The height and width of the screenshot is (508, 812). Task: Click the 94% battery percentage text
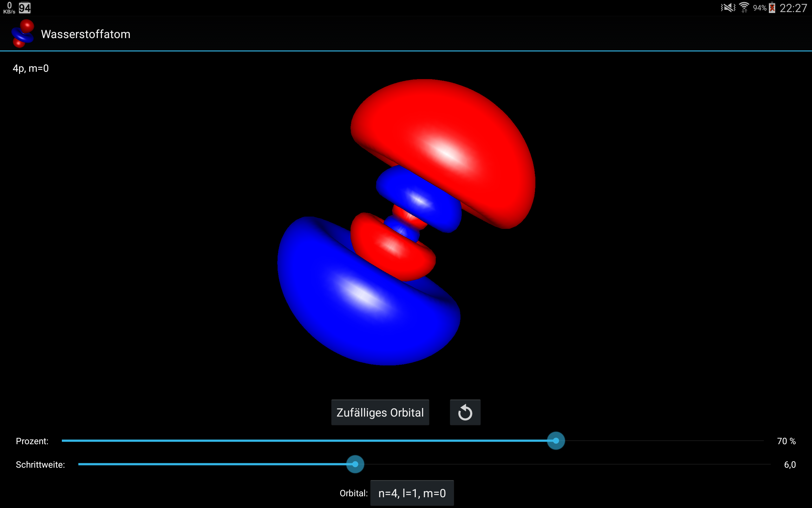(760, 8)
